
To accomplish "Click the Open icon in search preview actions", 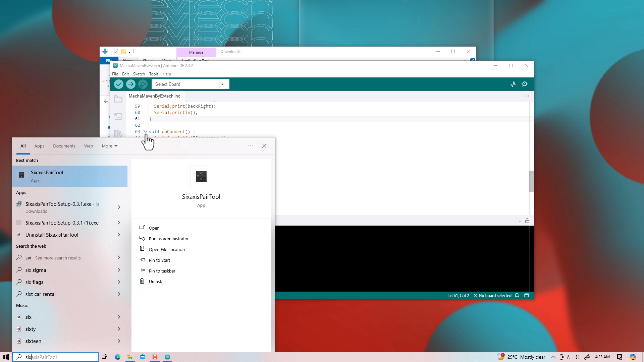I will pos(142,228).
